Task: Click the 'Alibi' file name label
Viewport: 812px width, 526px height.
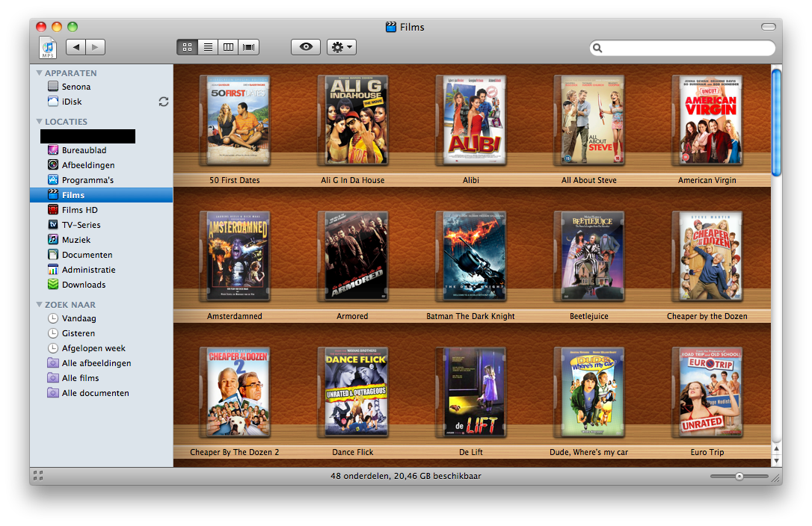Action: pos(471,180)
